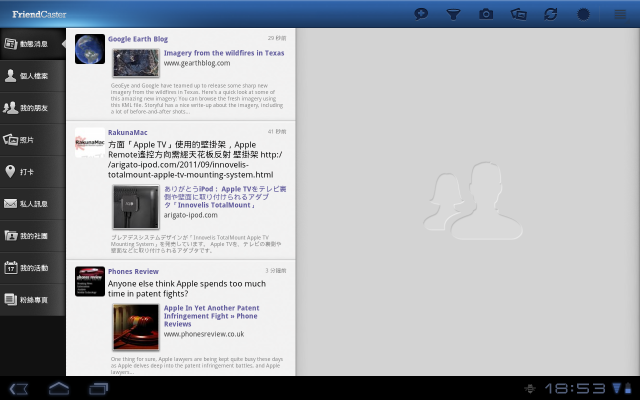This screenshot has height=400, width=640.
Task: Open Google Earth Blog poster name
Action: pyautogui.click(x=138, y=39)
